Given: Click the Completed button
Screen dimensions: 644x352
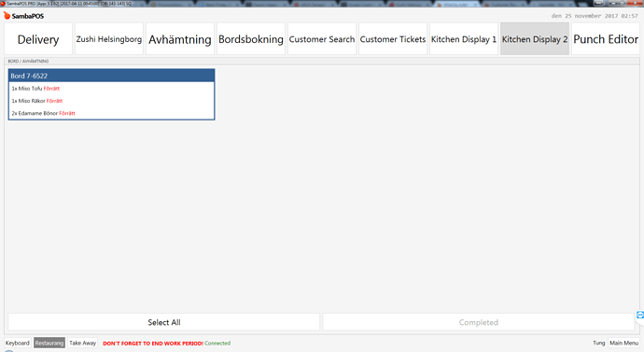Looking at the screenshot, I should (479, 322).
